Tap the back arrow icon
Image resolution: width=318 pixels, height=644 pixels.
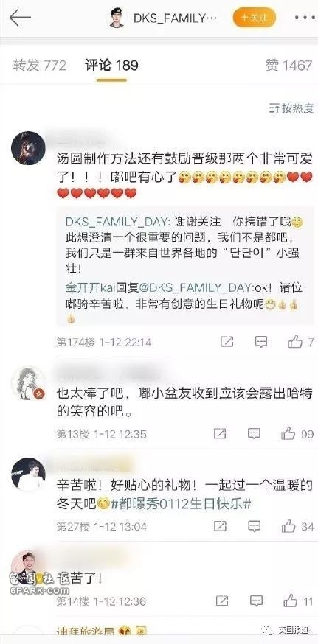(x=20, y=18)
